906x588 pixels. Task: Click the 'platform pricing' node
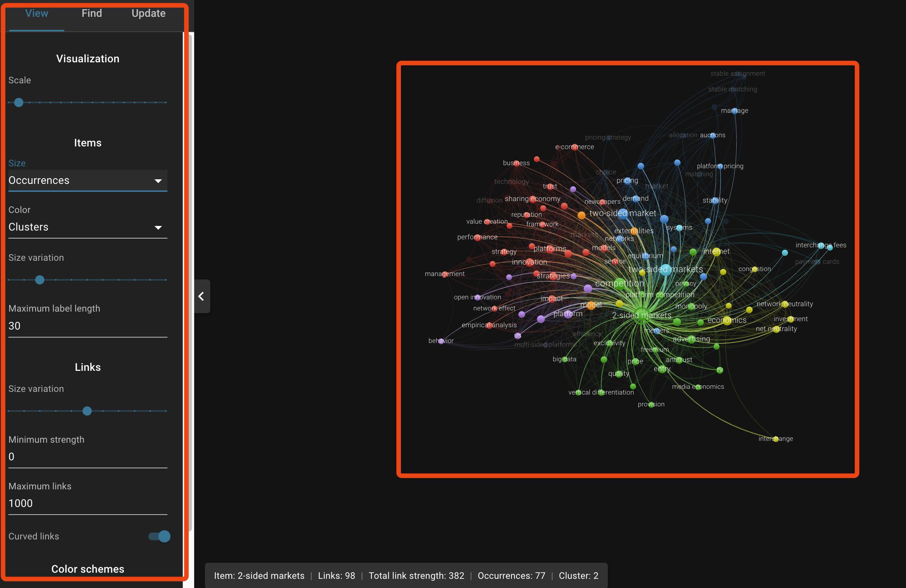(720, 166)
